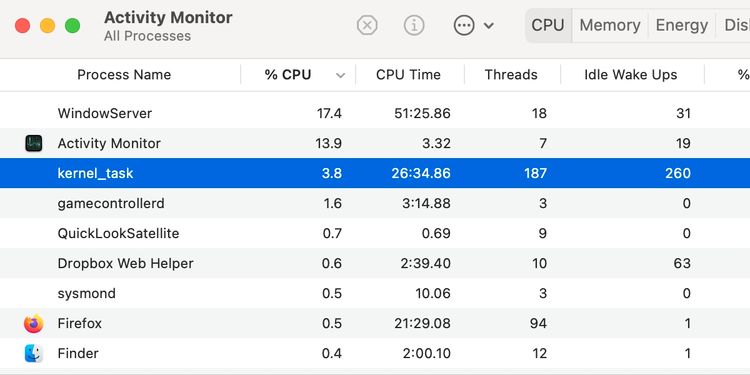
Task: Click the green zoom window button
Action: tap(73, 25)
